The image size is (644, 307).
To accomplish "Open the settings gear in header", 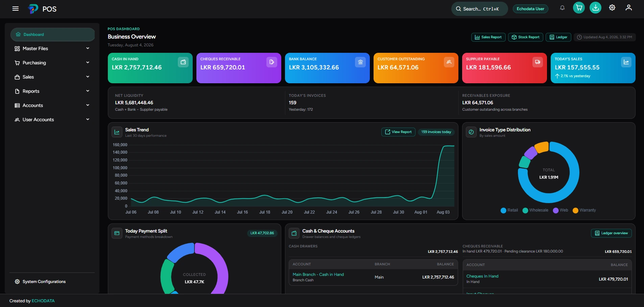I will 612,8.
